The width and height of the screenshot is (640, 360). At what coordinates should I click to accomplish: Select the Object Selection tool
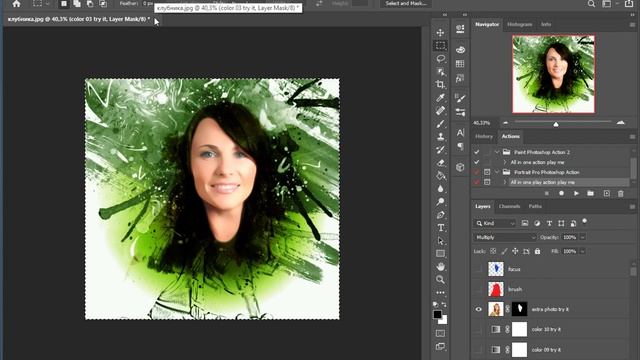440,71
